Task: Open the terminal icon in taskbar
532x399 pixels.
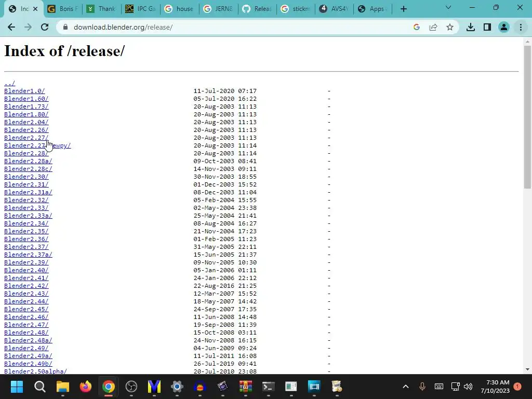Action: [269, 387]
